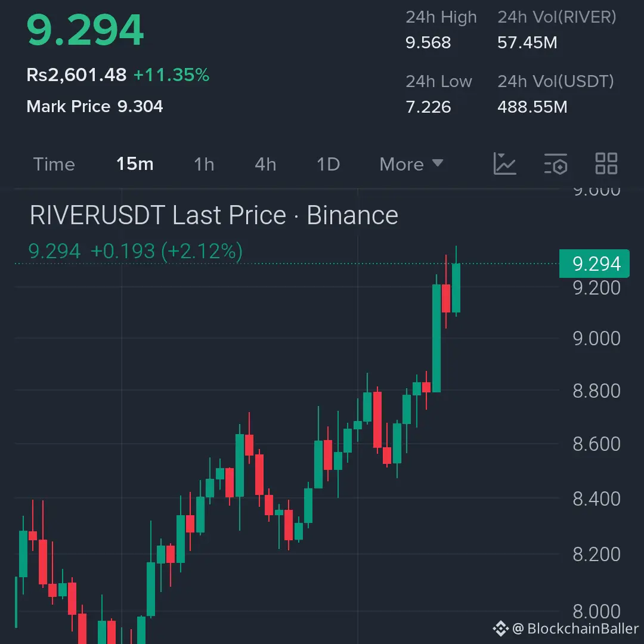
Task: Select the 15m interval tab
Action: 135,164
